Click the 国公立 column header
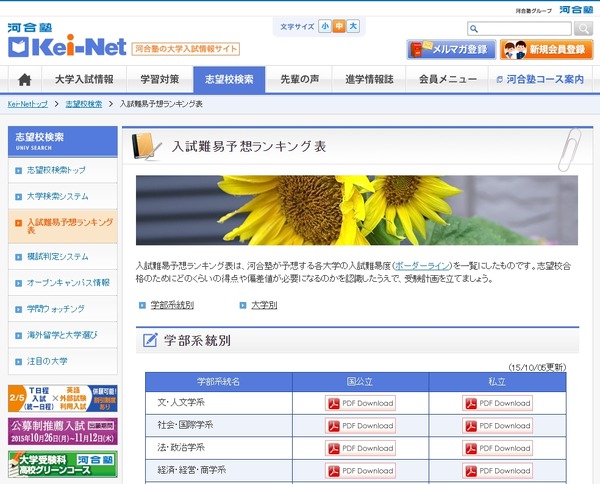 click(x=360, y=382)
